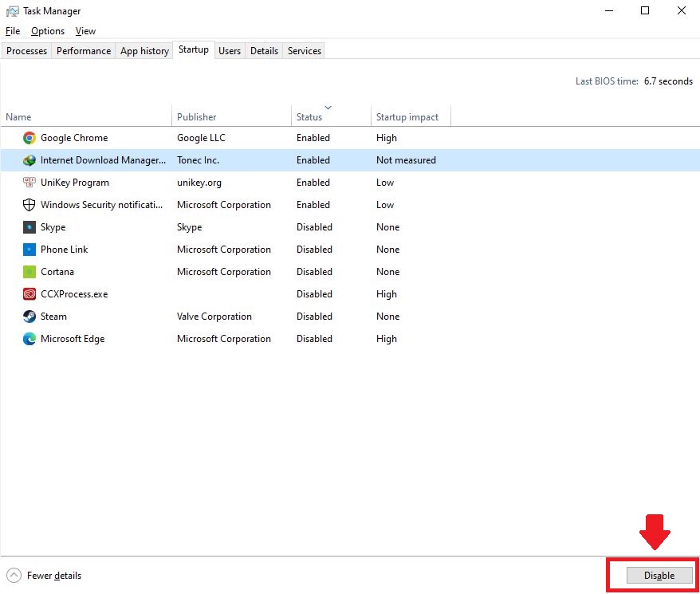Image resolution: width=700 pixels, height=594 pixels.
Task: Click the Task Manager title bar icon
Action: coord(13,11)
